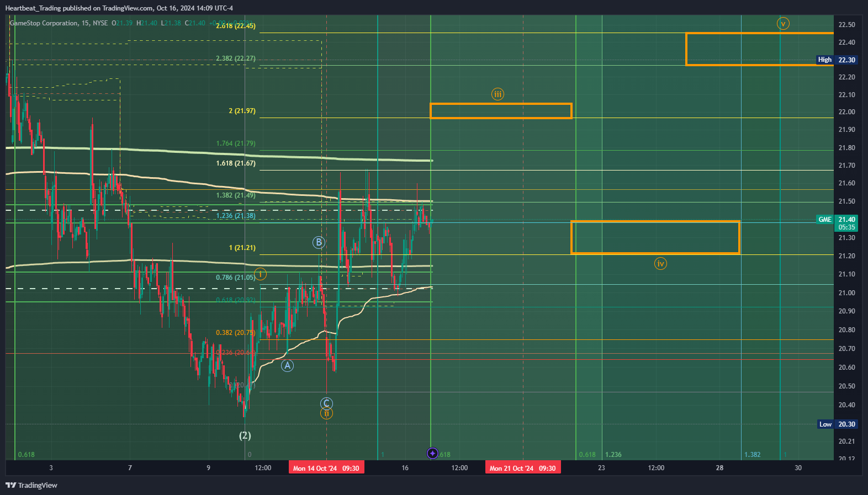
Task: Click the Mon 14 Oct '24 09:30 date marker
Action: (x=326, y=468)
